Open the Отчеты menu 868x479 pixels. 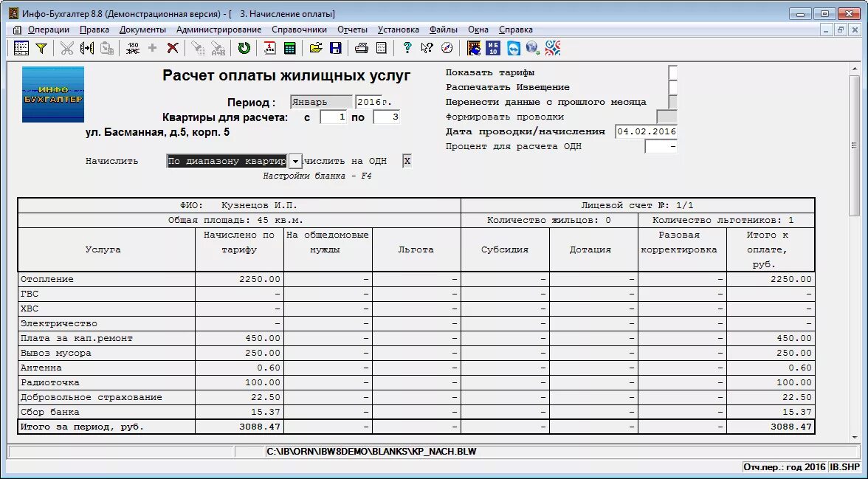pos(352,30)
